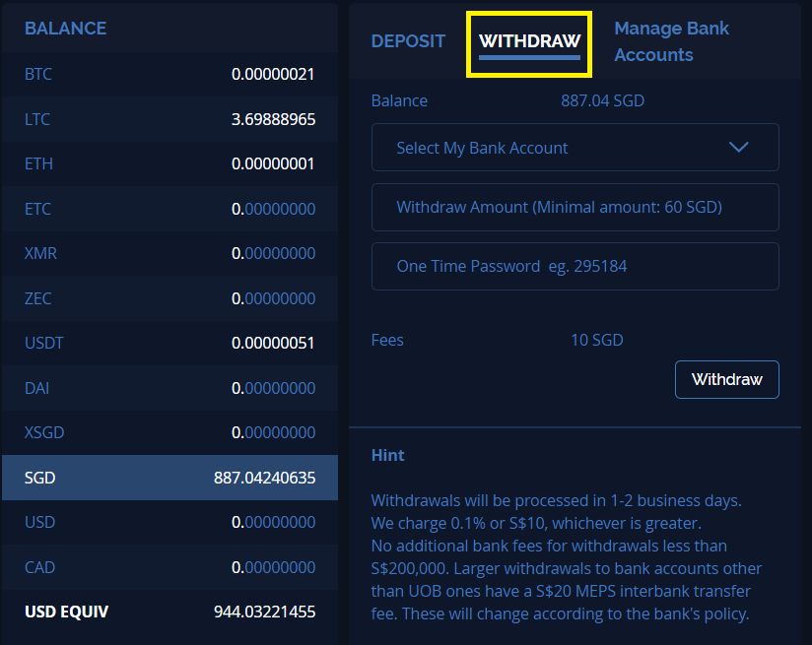The height and width of the screenshot is (645, 812).
Task: Select the BTC balance row
Action: (169, 74)
